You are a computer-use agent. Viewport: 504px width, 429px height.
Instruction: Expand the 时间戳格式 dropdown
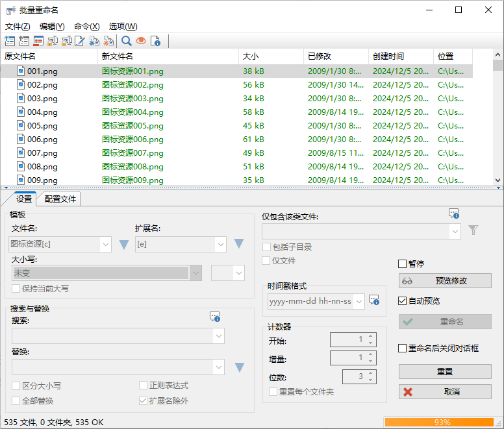[359, 301]
